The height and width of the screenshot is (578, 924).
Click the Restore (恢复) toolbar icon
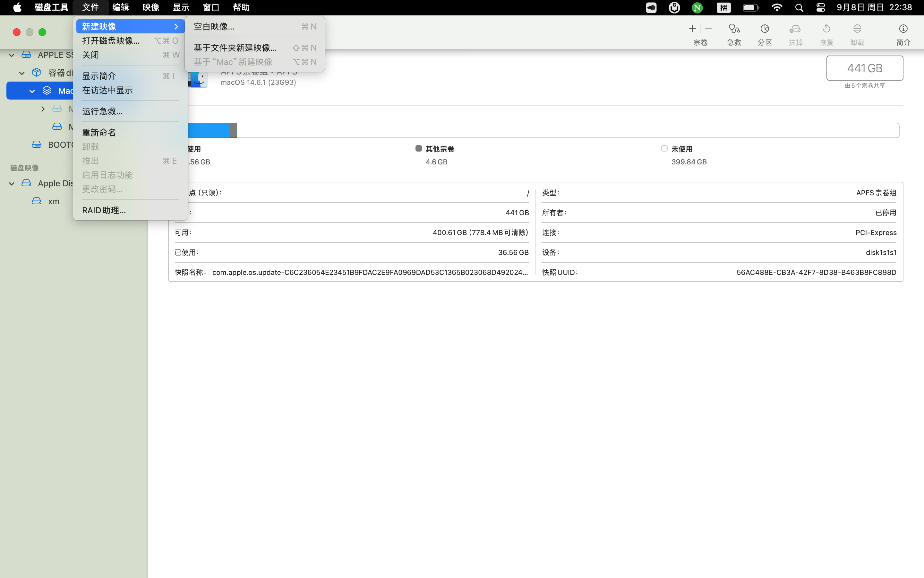click(826, 29)
